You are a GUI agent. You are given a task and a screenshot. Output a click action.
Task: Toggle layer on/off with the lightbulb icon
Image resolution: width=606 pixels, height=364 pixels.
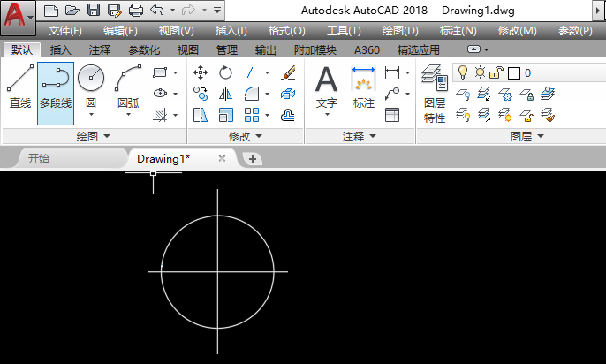click(463, 72)
